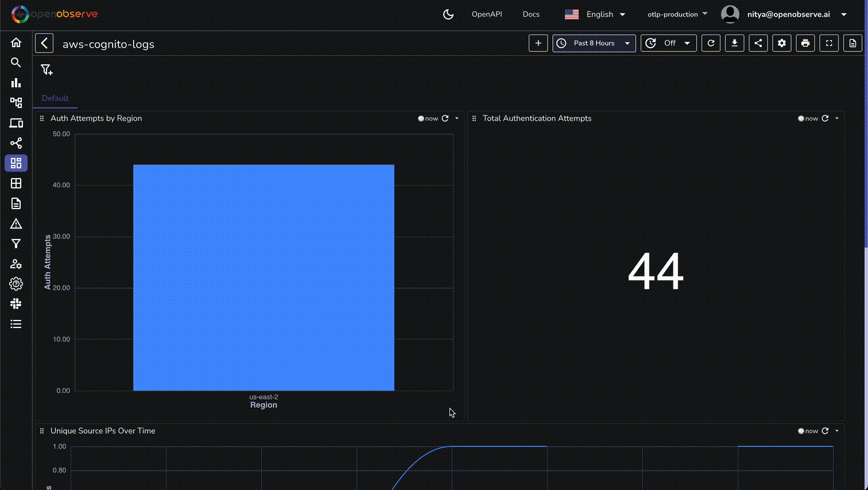
Task: Enable auto-refresh, currently set to Off
Action: [668, 43]
